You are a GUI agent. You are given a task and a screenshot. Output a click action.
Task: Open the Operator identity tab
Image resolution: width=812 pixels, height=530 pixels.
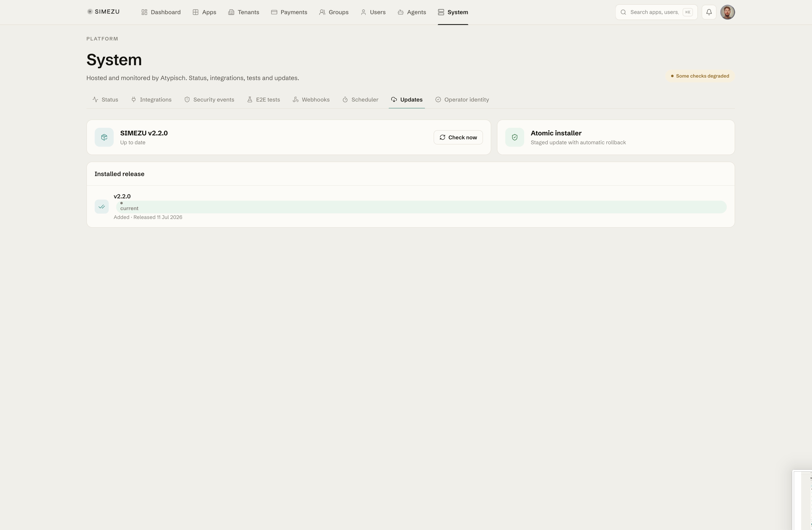[x=462, y=100]
